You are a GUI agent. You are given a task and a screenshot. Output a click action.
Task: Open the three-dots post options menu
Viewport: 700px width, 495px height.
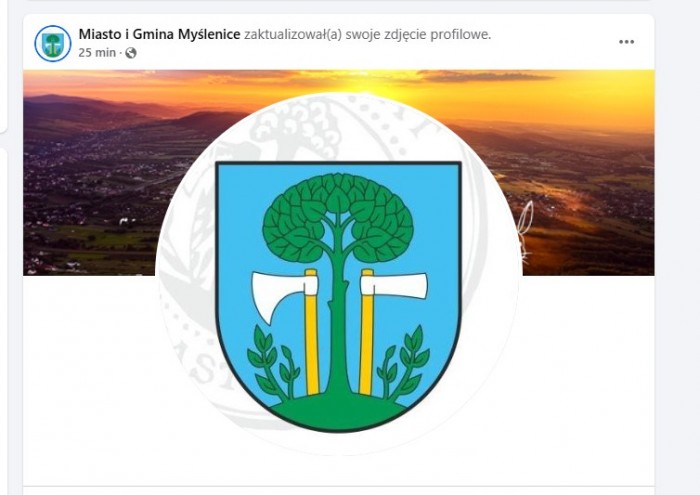point(626,42)
